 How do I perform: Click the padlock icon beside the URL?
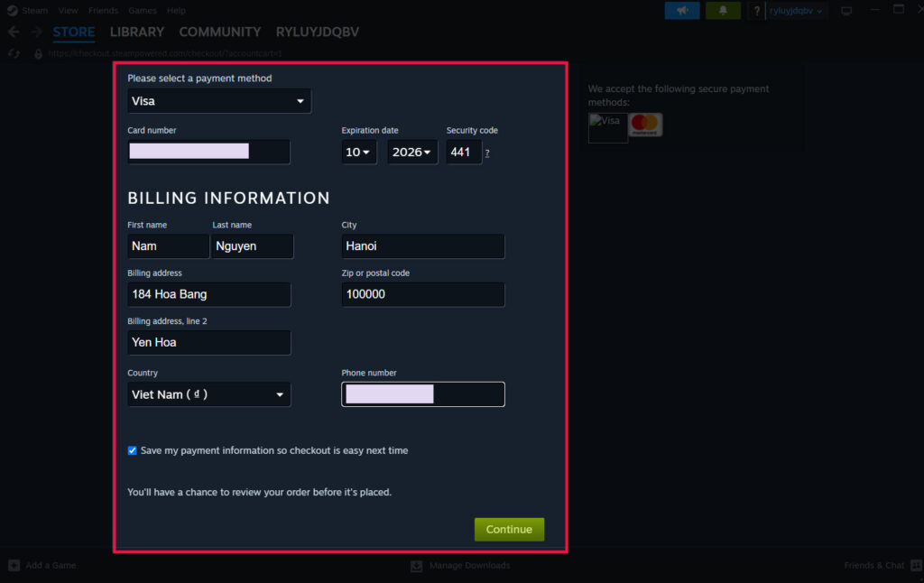click(38, 53)
